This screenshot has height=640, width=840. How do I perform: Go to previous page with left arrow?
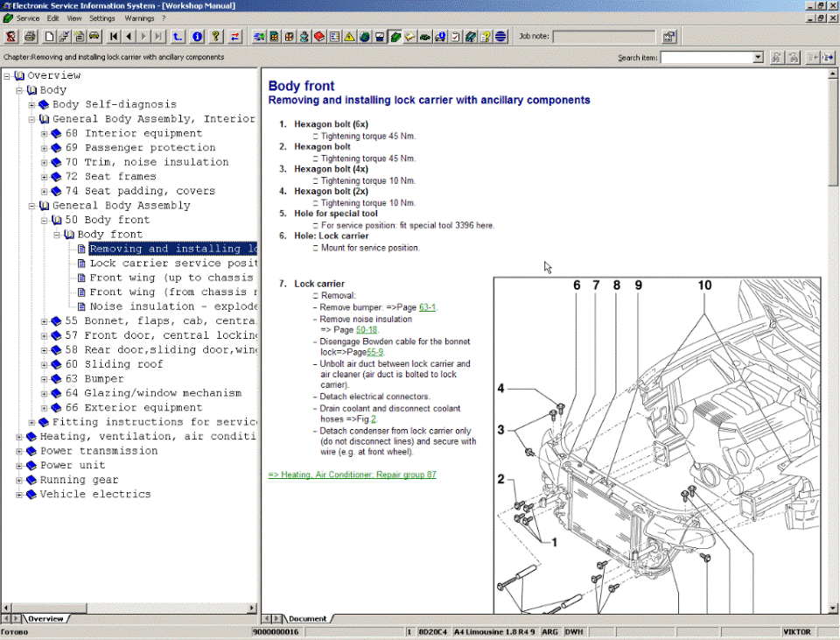click(129, 37)
